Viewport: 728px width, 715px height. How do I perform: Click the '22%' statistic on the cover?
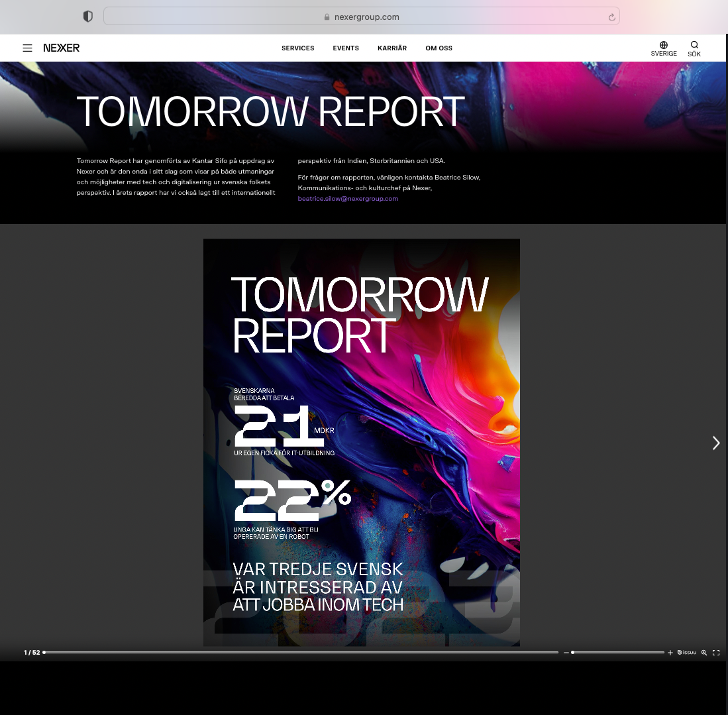292,500
